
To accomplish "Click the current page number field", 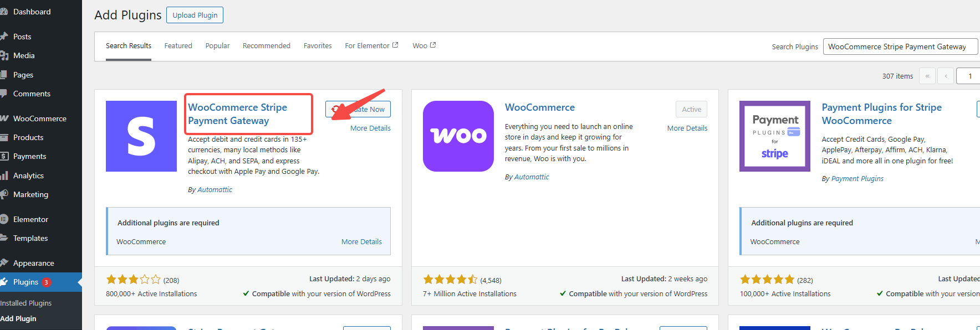I will pos(969,76).
